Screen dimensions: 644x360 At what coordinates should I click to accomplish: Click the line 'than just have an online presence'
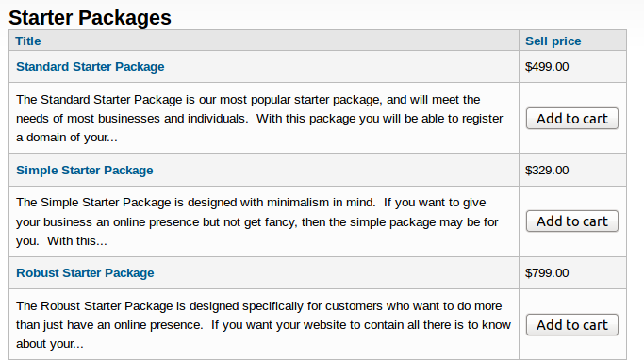click(109, 325)
